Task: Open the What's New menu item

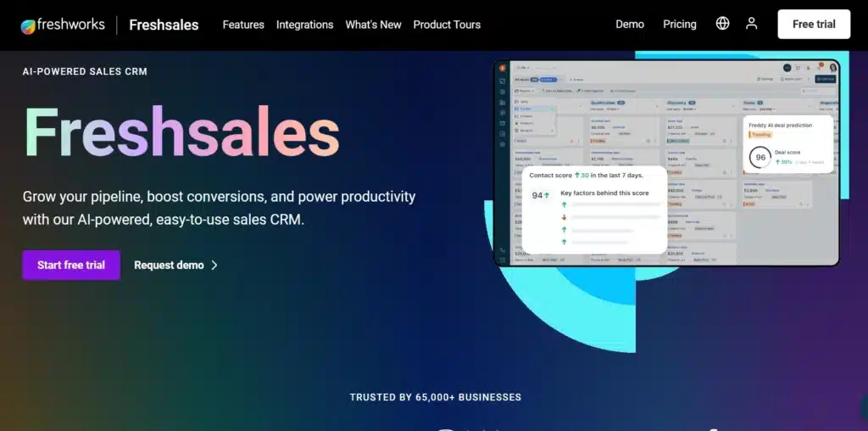Action: [374, 25]
